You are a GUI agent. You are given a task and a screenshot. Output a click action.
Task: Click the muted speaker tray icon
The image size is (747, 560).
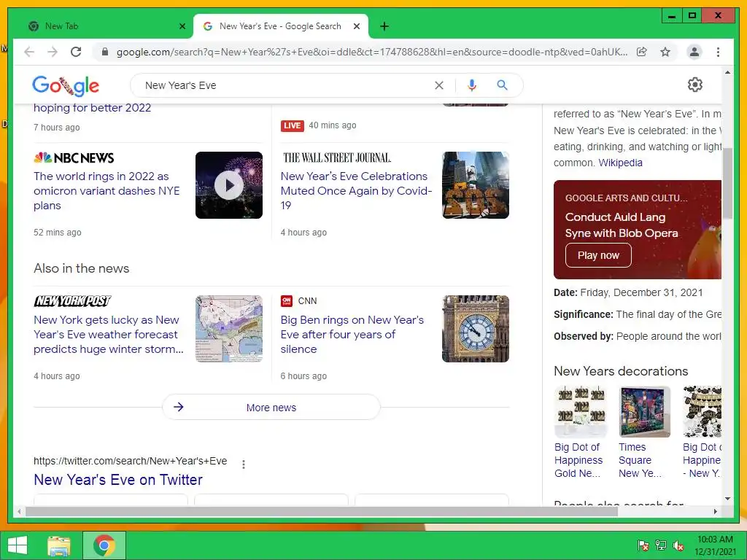click(678, 545)
